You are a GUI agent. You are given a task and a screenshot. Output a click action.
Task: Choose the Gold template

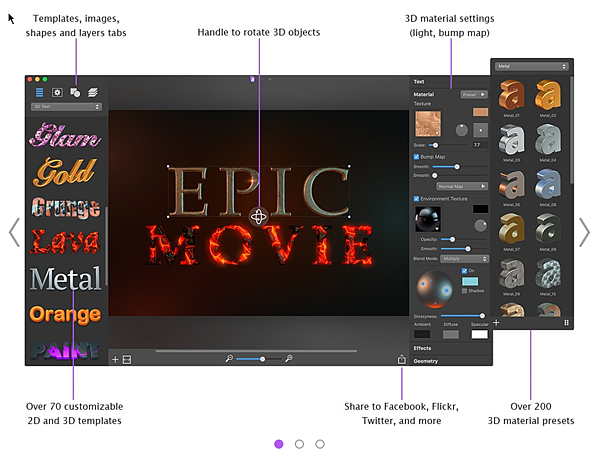64,172
